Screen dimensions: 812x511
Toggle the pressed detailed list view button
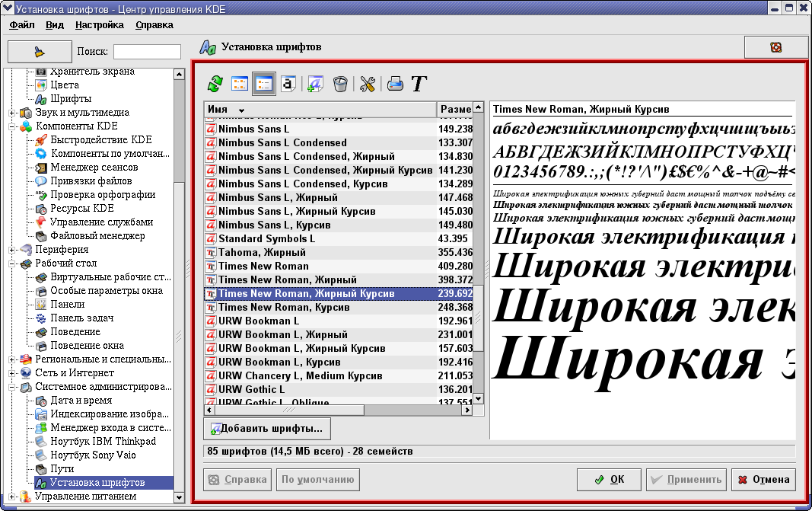[x=263, y=84]
